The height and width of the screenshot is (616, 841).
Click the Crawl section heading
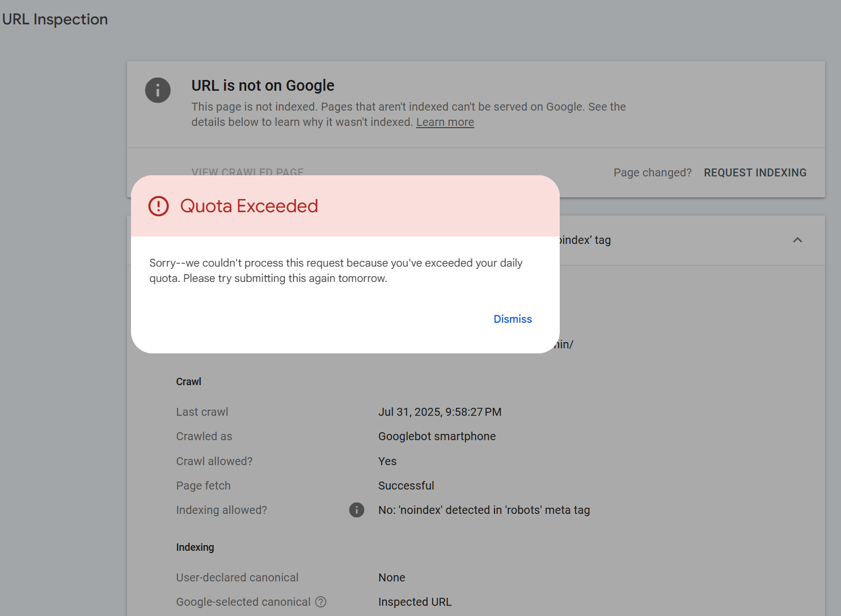click(189, 382)
